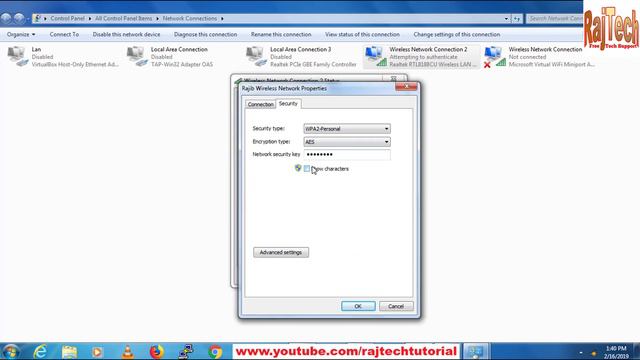This screenshot has width=640, height=360.
Task: Click 'Microsoft Virtual WiFi Miniport A...' text
Action: click(x=551, y=64)
